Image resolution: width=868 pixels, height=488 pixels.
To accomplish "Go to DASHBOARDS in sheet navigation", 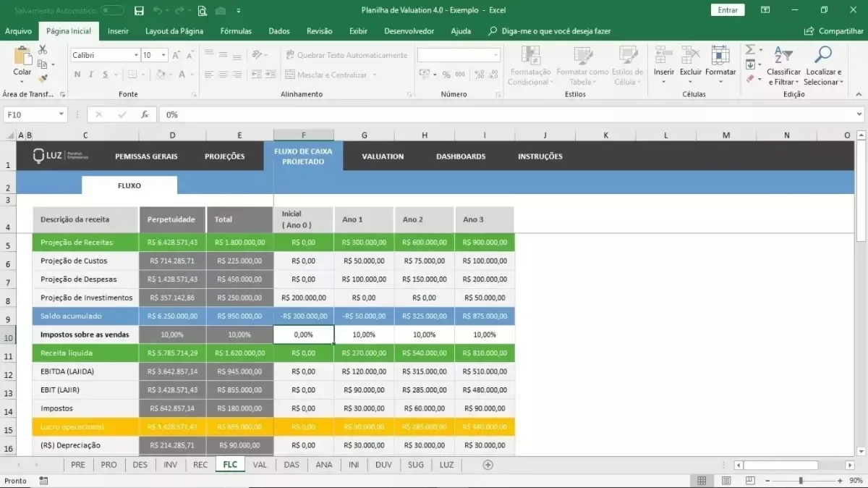I will pyautogui.click(x=461, y=156).
